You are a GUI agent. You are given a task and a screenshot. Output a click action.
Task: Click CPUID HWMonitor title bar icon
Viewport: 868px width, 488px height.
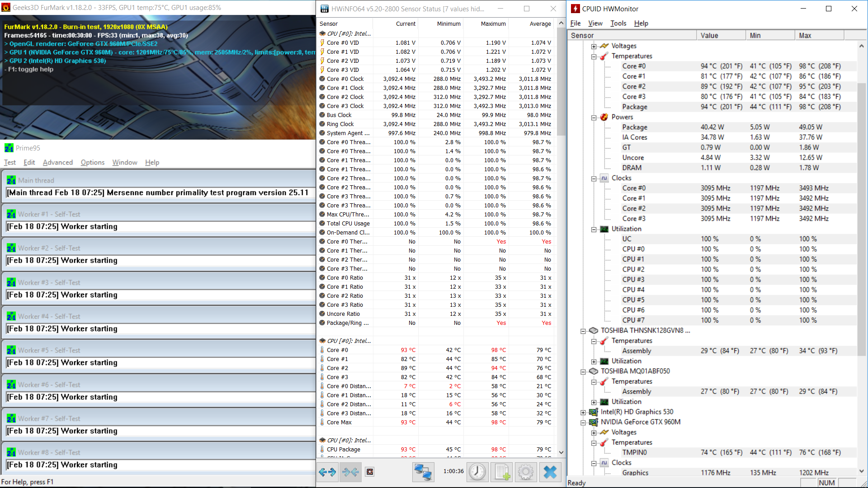pos(576,9)
